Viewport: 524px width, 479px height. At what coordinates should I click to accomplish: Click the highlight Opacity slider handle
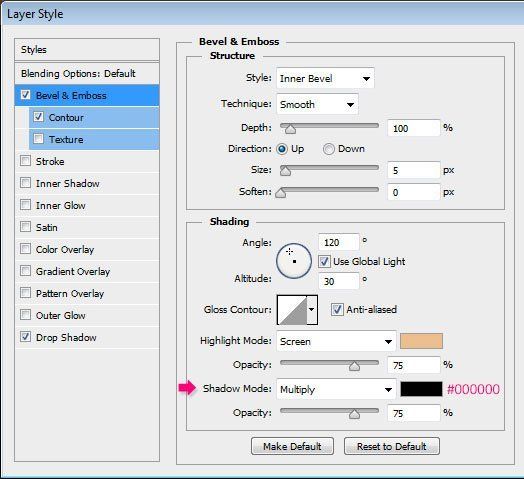[354, 366]
